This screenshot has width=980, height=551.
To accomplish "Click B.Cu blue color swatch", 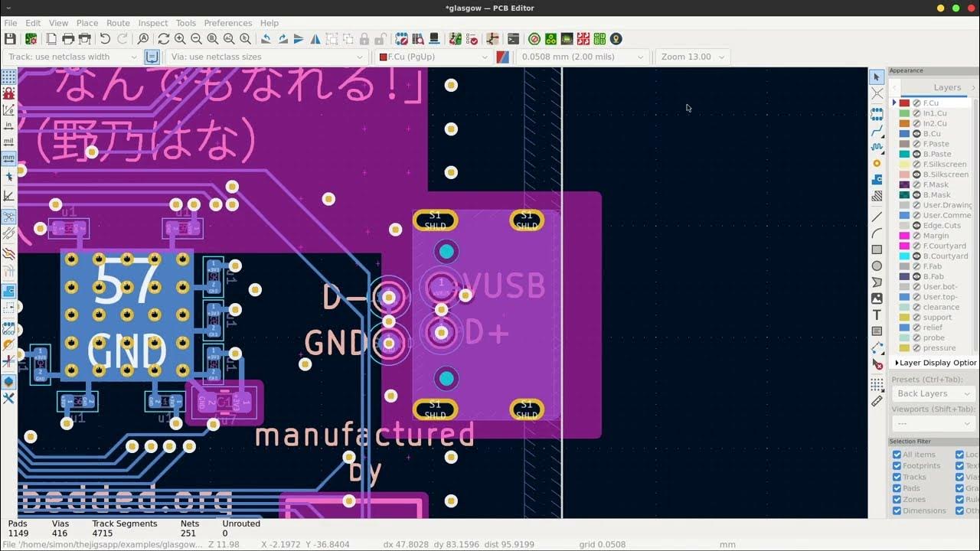I will (x=904, y=133).
